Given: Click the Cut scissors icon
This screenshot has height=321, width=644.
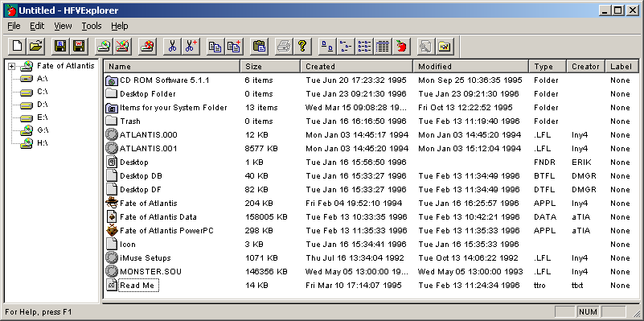Looking at the screenshot, I should click(172, 46).
